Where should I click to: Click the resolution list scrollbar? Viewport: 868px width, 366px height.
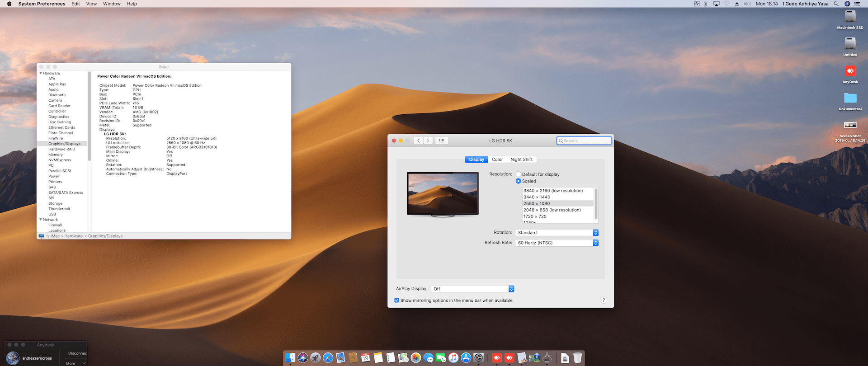596,204
